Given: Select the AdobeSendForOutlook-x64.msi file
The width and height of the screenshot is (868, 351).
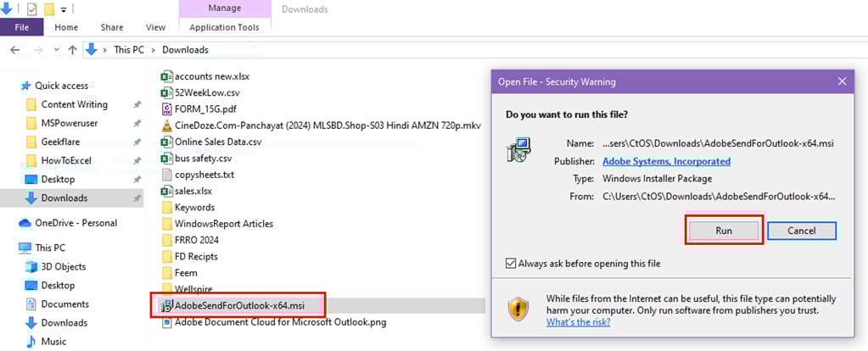Looking at the screenshot, I should [239, 305].
